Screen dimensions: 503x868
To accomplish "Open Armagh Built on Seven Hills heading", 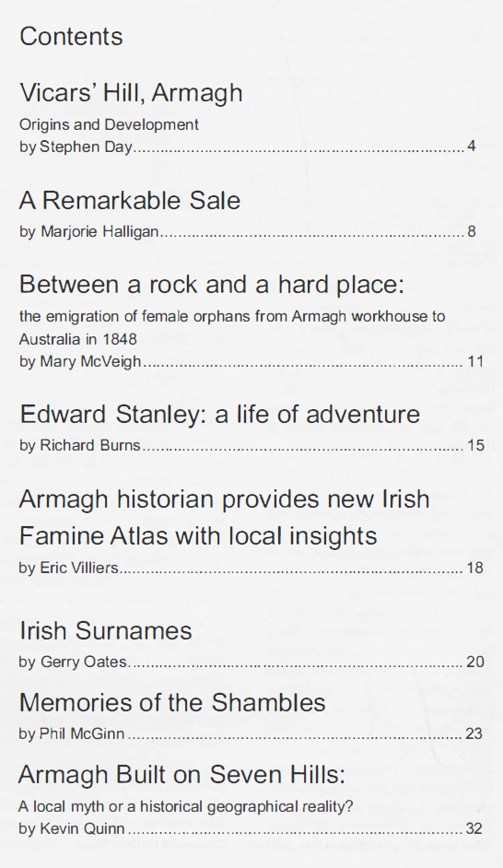I will point(182,774).
